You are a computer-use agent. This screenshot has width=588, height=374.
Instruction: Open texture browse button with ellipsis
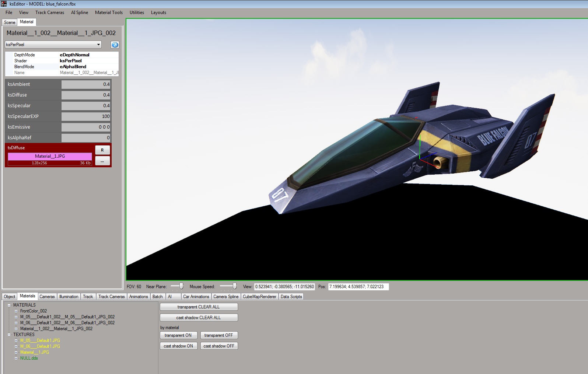[102, 161]
